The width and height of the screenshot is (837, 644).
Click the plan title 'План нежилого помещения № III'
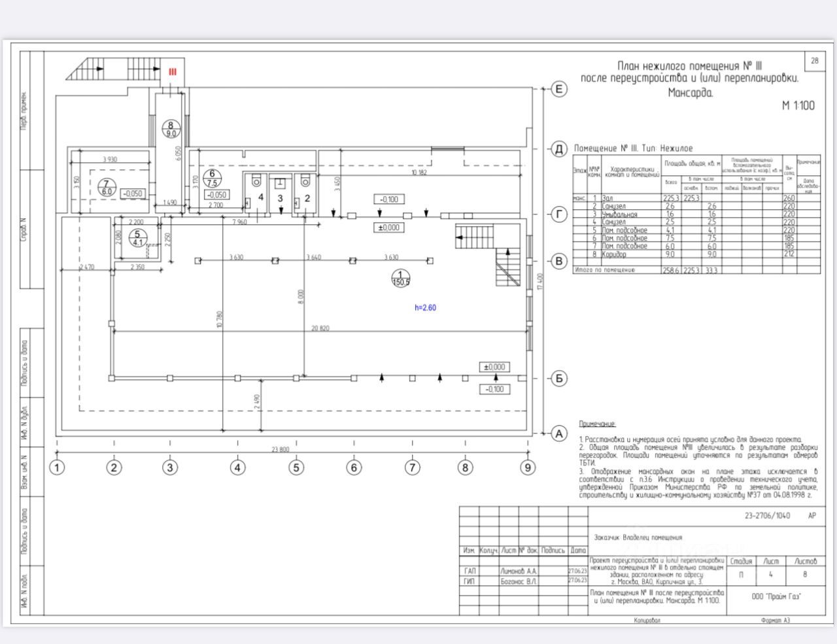click(x=690, y=66)
